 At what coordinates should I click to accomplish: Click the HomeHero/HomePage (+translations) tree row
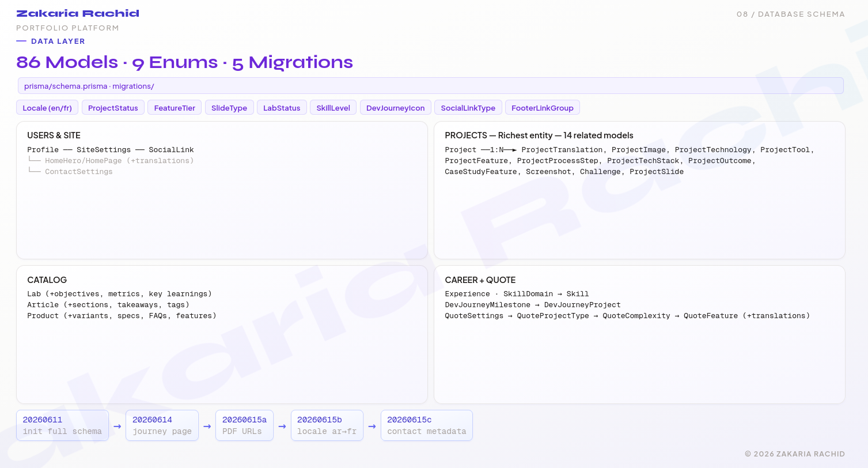tap(111, 161)
